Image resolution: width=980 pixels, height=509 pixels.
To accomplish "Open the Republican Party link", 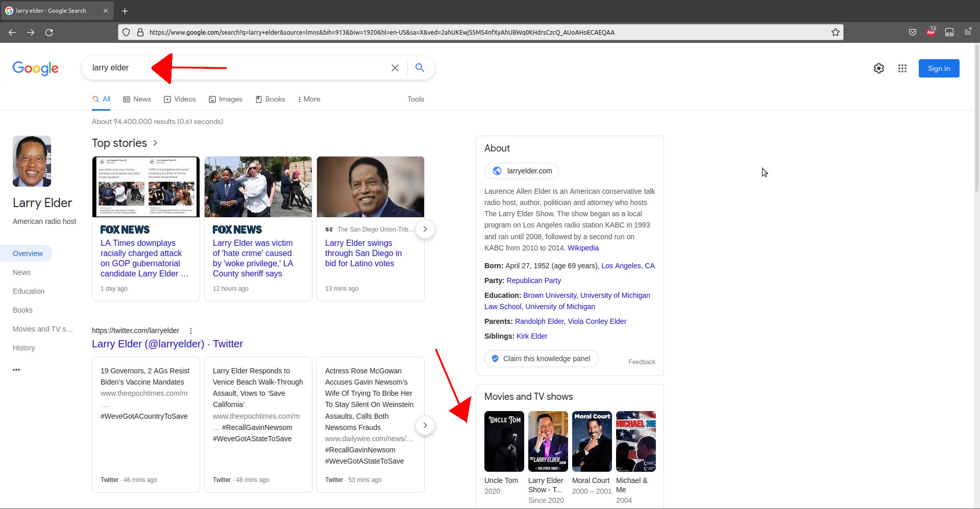I will pos(533,281).
